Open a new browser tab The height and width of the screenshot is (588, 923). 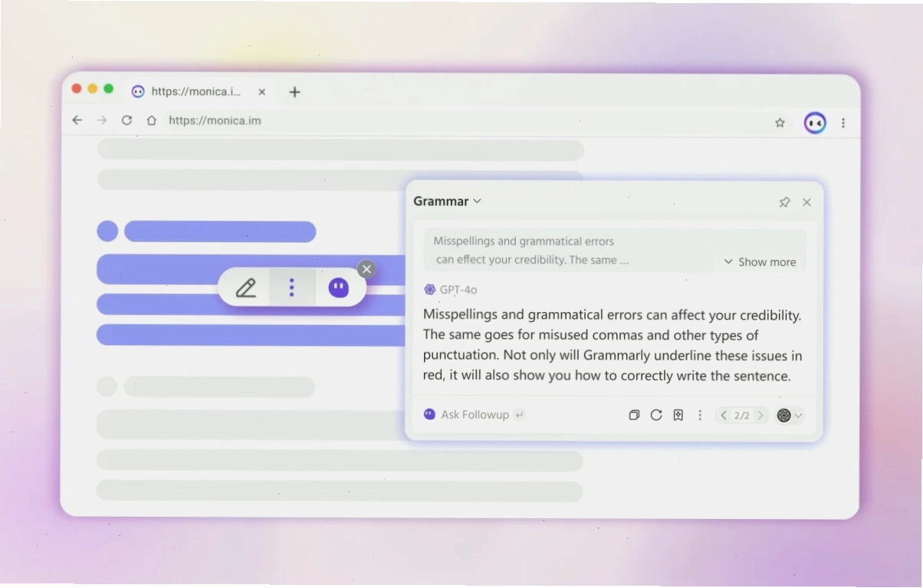click(x=294, y=92)
